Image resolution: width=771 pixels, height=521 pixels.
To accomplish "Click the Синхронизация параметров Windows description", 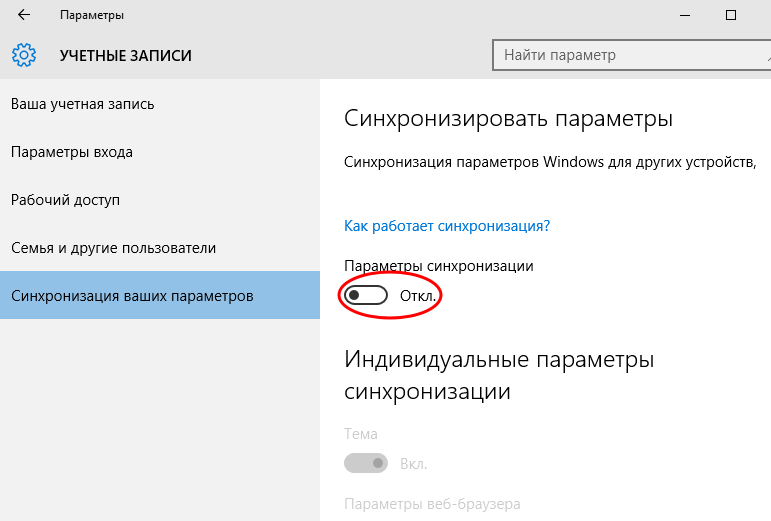I will [550, 162].
